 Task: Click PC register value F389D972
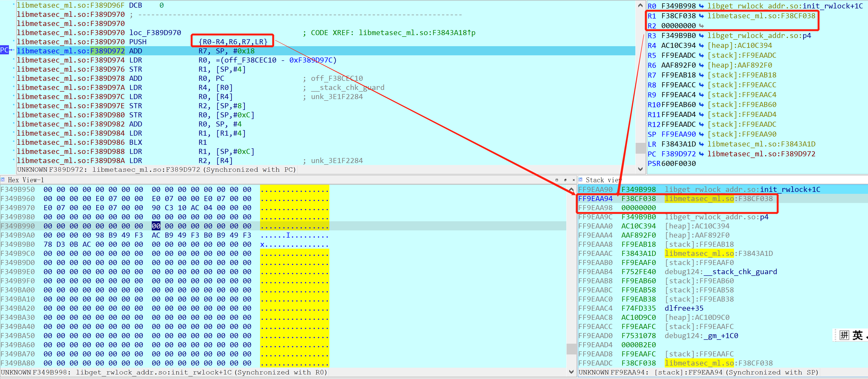[678, 154]
